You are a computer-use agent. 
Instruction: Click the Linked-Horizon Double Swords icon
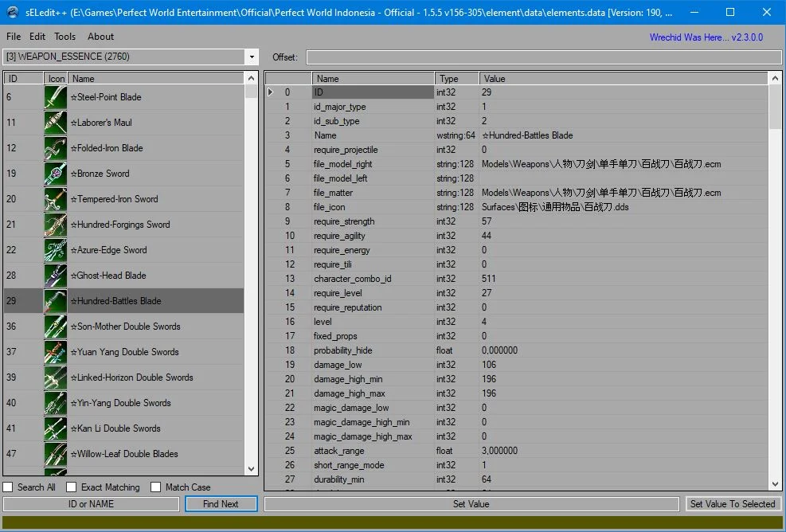click(55, 377)
